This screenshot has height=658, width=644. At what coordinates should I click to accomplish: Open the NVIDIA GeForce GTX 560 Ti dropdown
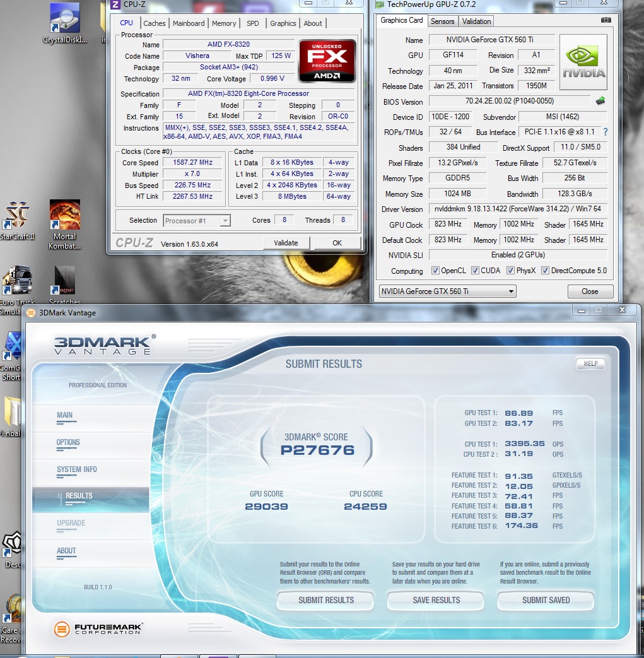[x=447, y=291]
